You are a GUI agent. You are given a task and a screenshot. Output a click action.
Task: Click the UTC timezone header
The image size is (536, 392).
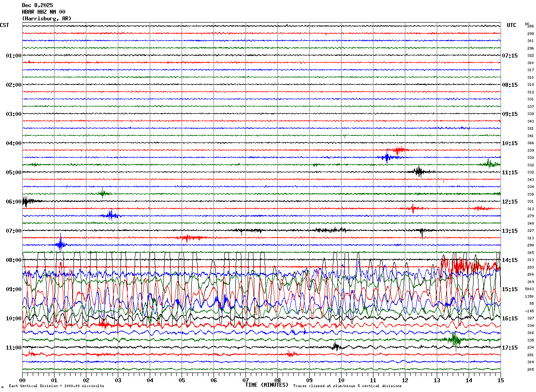coord(512,25)
